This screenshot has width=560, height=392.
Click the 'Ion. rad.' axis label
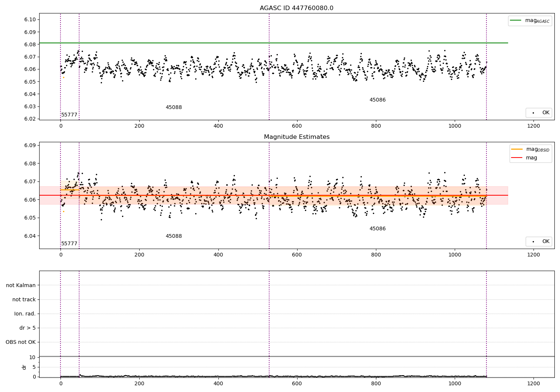tap(25, 314)
